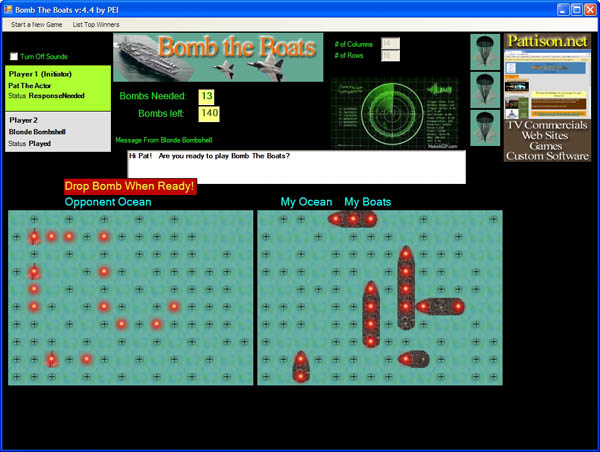Click the horizontal boat at top of My Ocean
Screen dimensions: 600x452
click(353, 219)
